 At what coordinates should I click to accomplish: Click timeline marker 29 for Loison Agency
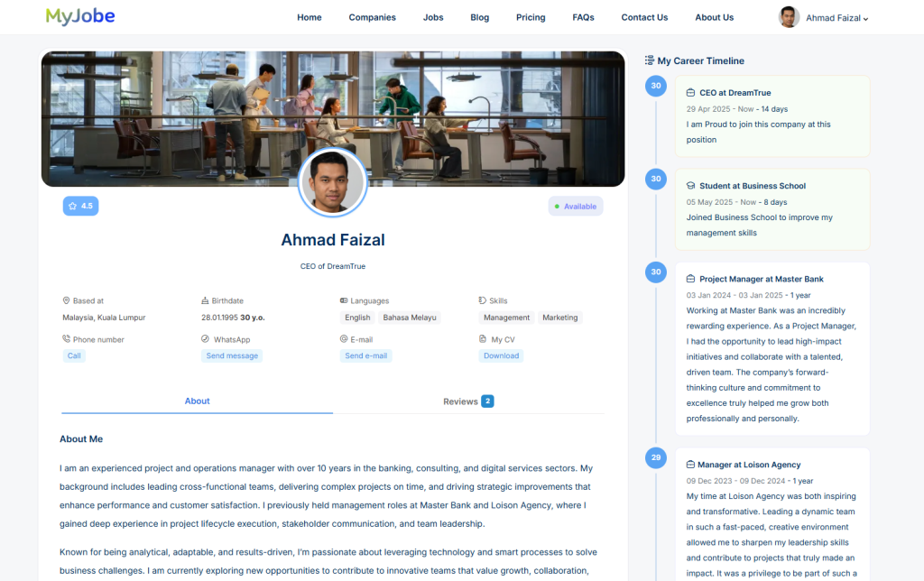[x=656, y=457]
